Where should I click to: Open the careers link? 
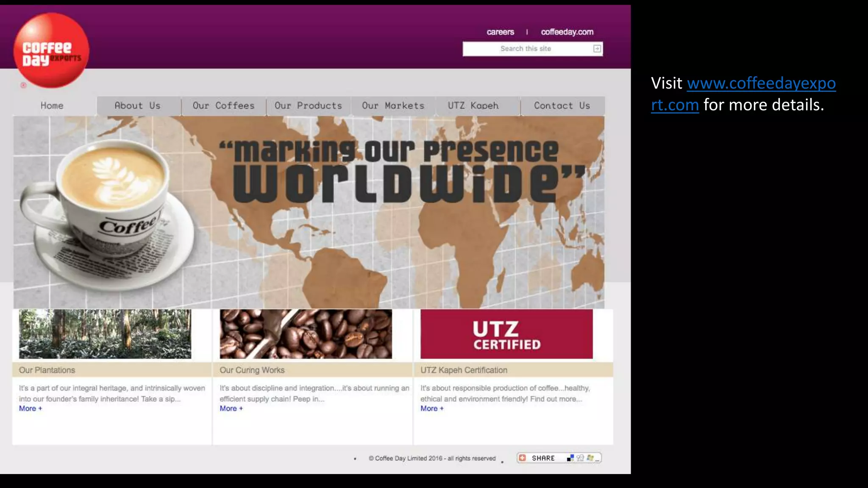tap(500, 32)
